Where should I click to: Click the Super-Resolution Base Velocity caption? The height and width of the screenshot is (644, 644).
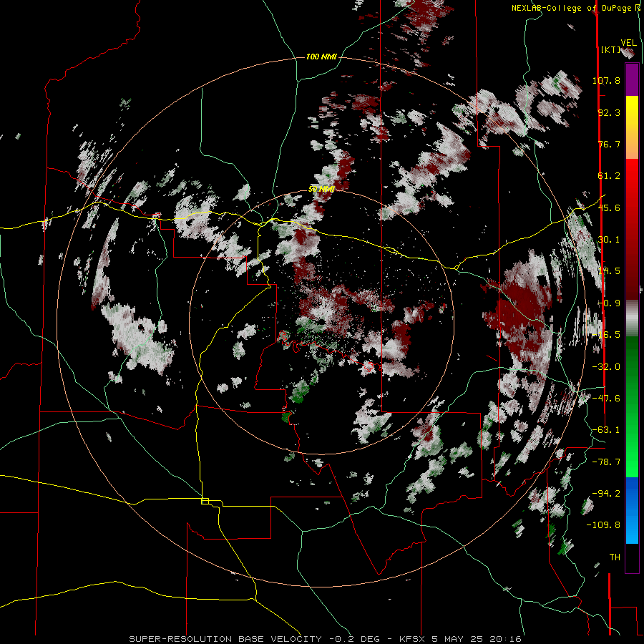coord(326,639)
